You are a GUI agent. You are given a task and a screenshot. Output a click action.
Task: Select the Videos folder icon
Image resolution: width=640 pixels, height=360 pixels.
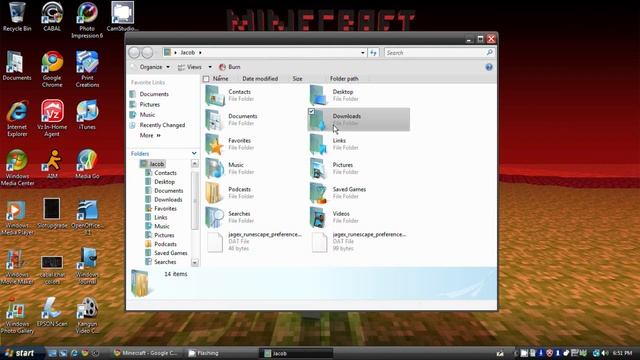319,217
